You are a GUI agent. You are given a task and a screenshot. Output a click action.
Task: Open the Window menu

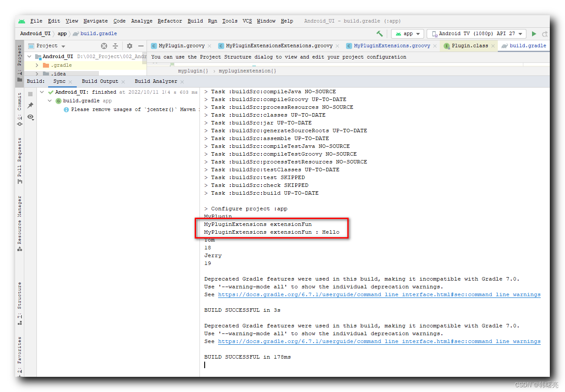click(x=266, y=21)
